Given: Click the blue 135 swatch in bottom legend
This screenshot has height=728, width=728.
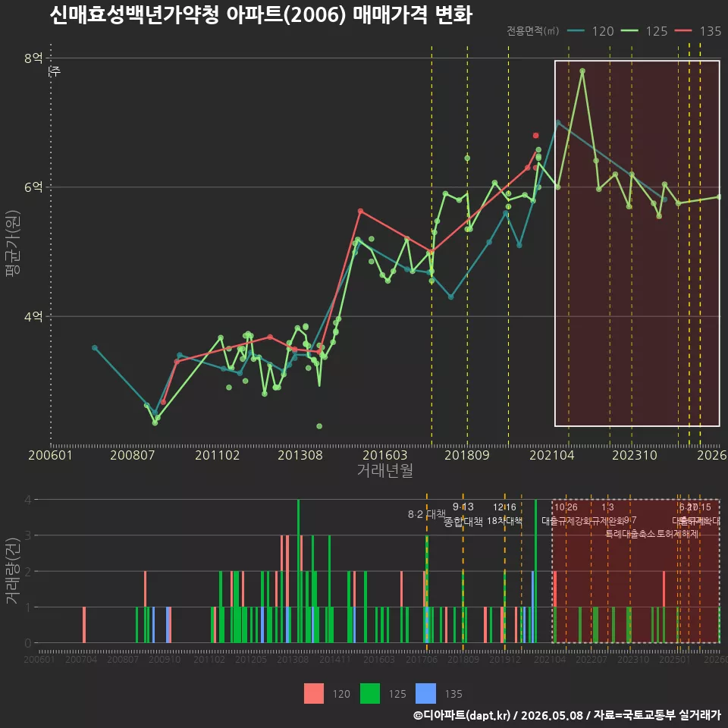Looking at the screenshot, I should coord(425,694).
